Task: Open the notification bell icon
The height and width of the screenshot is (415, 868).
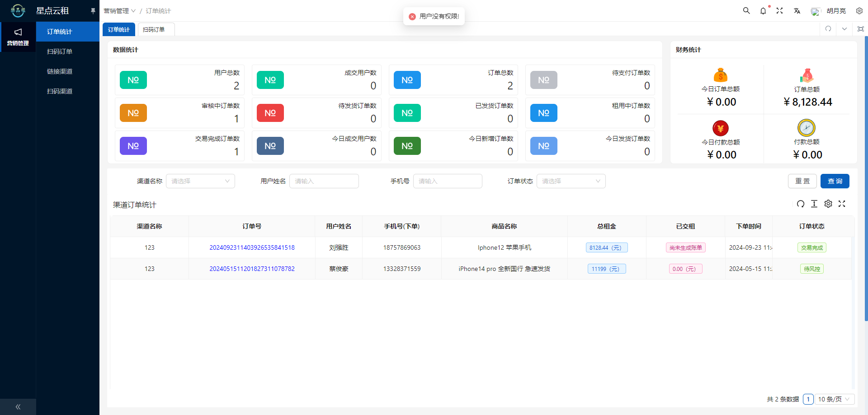Action: tap(763, 10)
